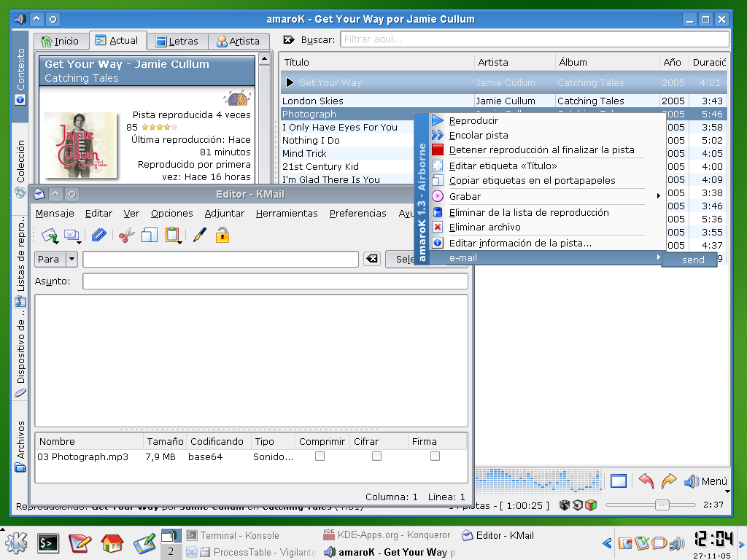Click the speaker icon in amaroK title bar
Image resolution: width=747 pixels, height=560 pixels.
click(x=20, y=19)
